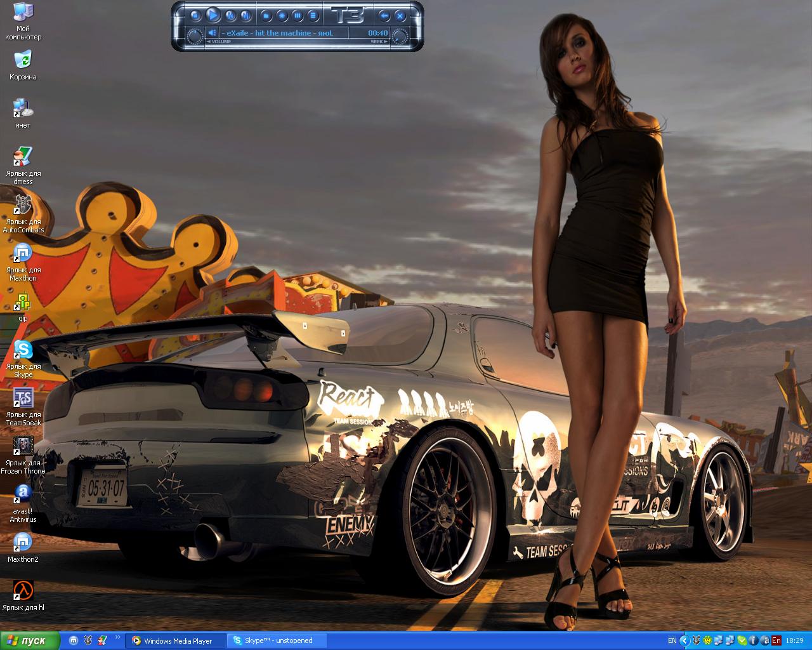Select the Мой компьютер desktop icon

(x=23, y=22)
